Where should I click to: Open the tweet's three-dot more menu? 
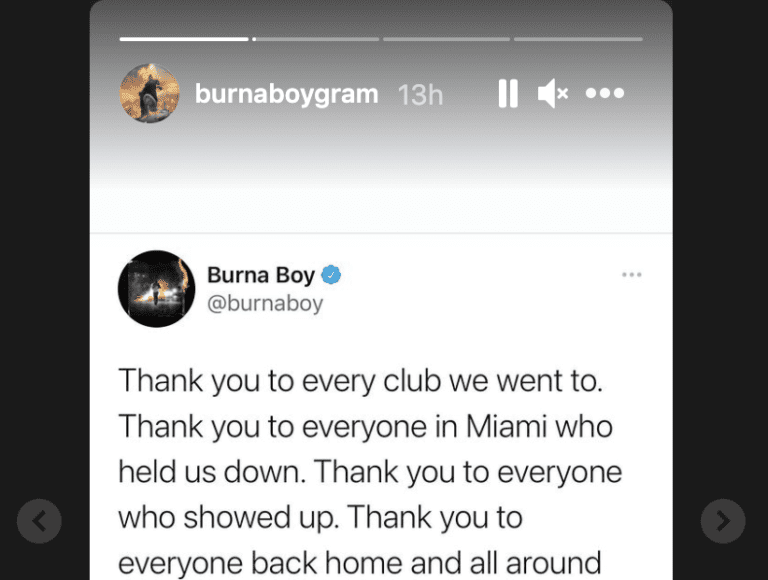pos(632,274)
